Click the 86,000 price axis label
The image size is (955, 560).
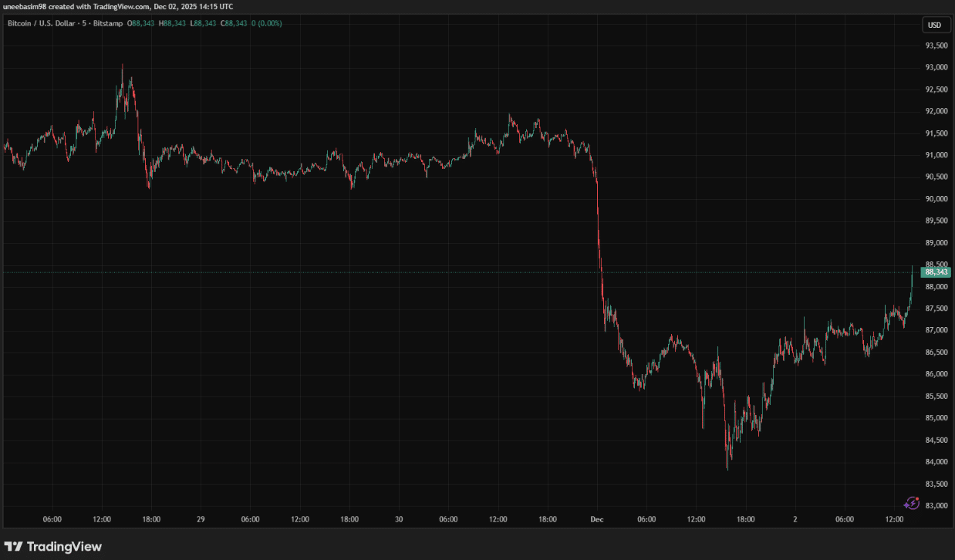(x=936, y=374)
